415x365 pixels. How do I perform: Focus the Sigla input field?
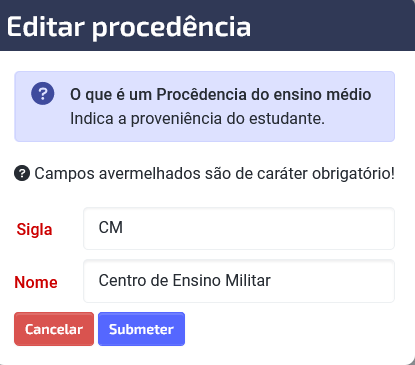click(x=239, y=228)
